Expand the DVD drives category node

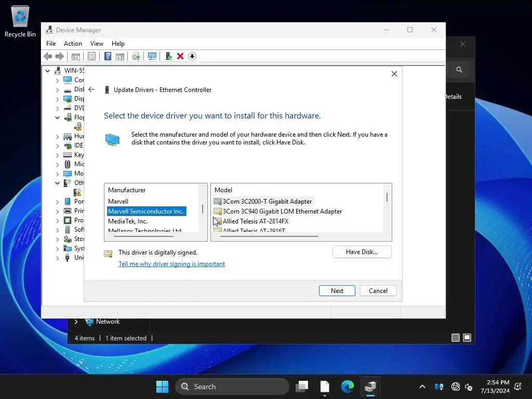(x=57, y=109)
